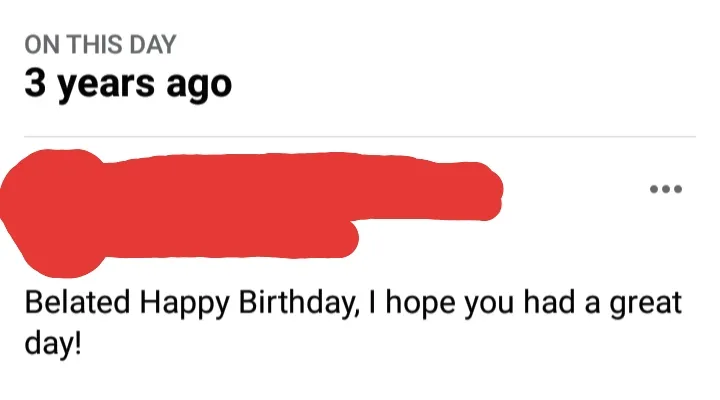720x400 pixels.
Task: Click the word "Birthday" in the post
Action: [x=291, y=303]
